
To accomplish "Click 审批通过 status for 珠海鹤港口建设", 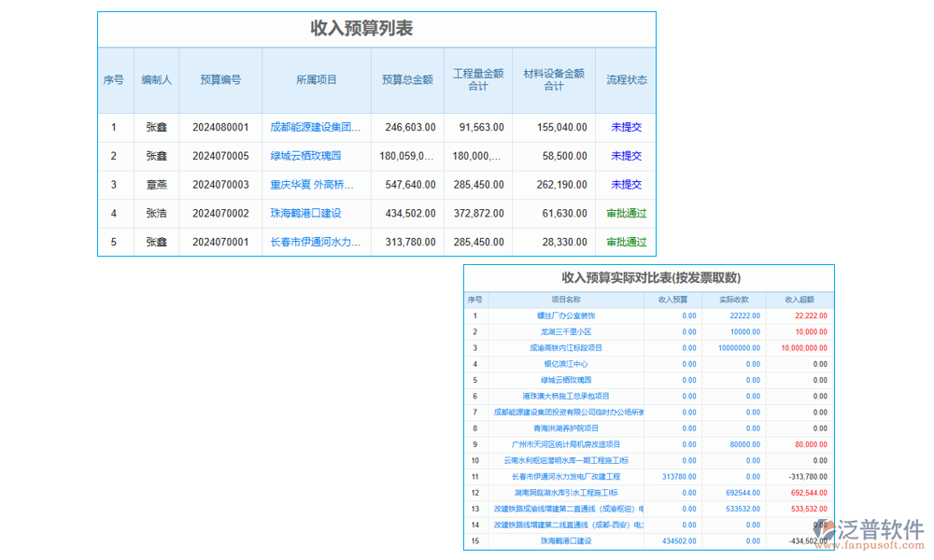I will point(626,214).
